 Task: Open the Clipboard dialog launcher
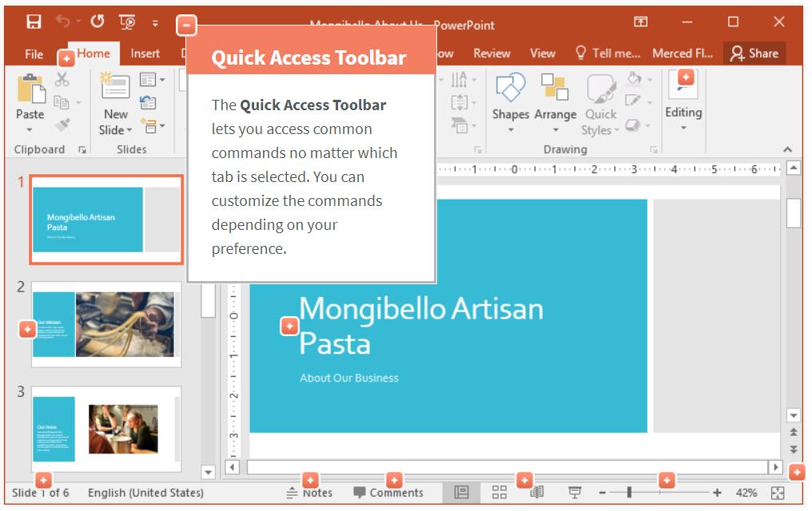pyautogui.click(x=82, y=149)
